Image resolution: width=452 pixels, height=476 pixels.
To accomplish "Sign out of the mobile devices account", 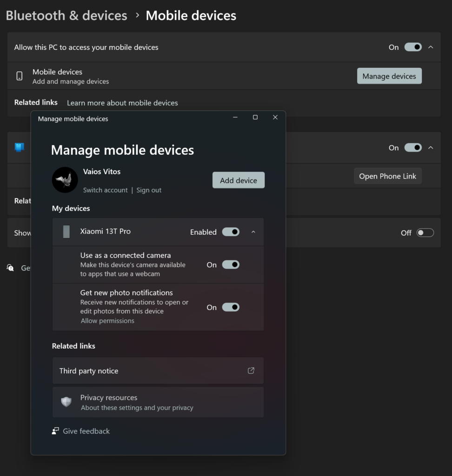I will (149, 190).
